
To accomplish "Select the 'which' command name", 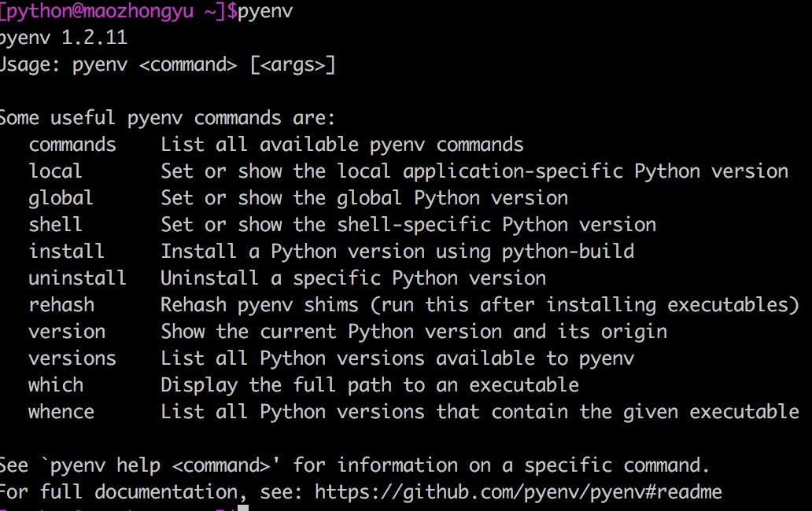I will (56, 385).
